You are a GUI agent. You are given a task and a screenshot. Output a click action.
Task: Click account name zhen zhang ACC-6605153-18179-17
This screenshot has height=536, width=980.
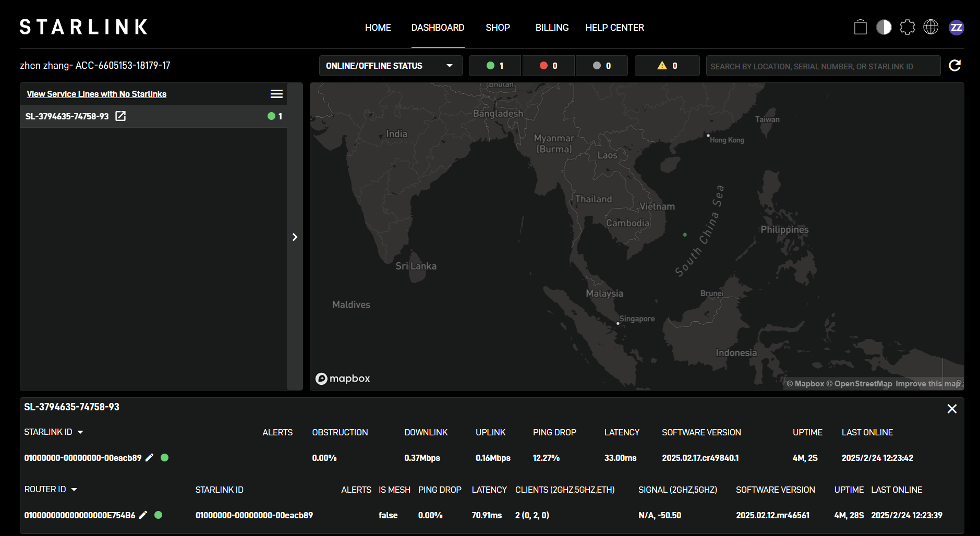[95, 65]
